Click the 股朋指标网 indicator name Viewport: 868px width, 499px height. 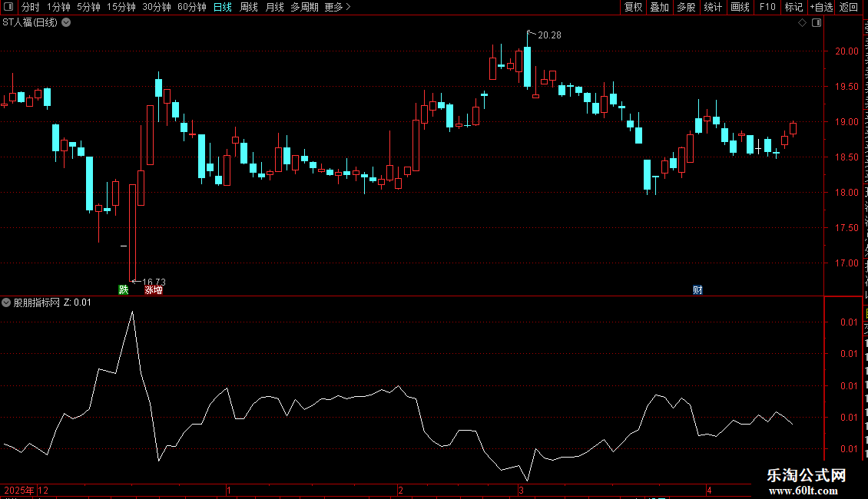(x=37, y=302)
